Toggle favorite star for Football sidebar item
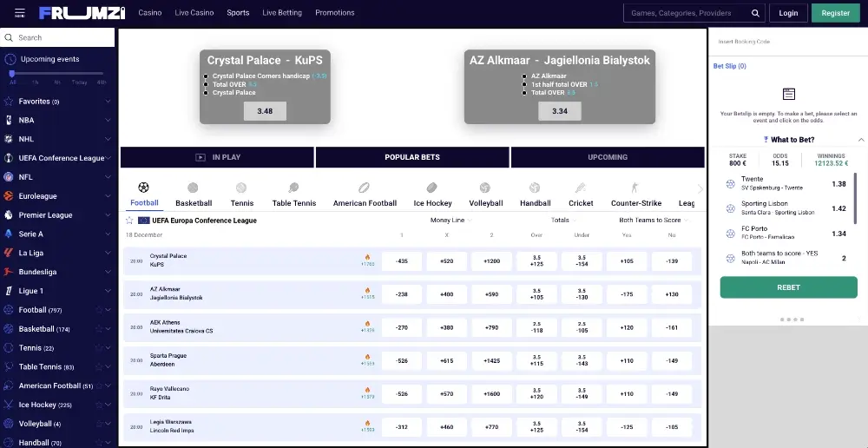 pyautogui.click(x=99, y=310)
